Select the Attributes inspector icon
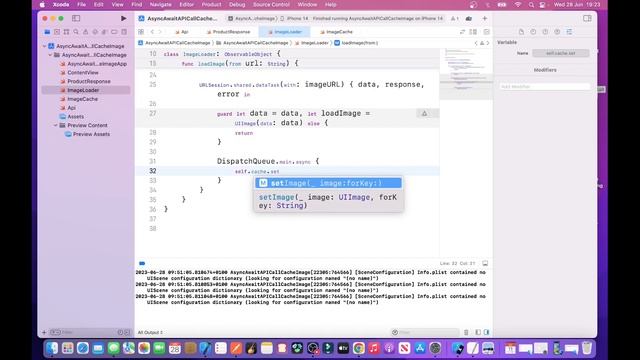The image size is (640, 360). (569, 32)
